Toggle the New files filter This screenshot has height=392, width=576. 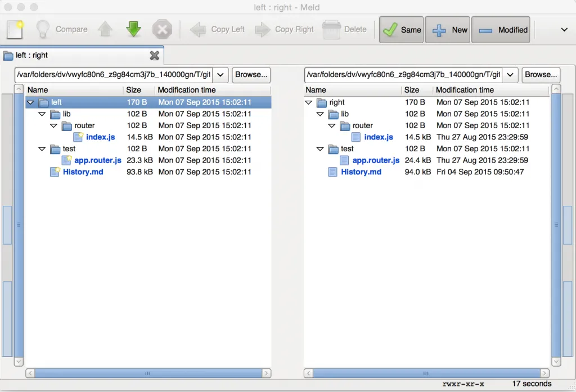447,30
